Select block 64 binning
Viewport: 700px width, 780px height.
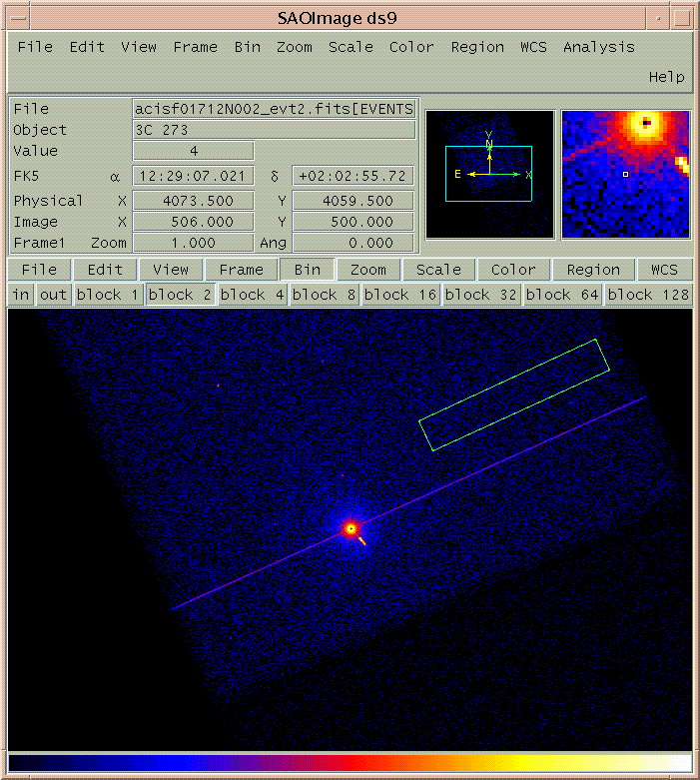click(x=562, y=295)
